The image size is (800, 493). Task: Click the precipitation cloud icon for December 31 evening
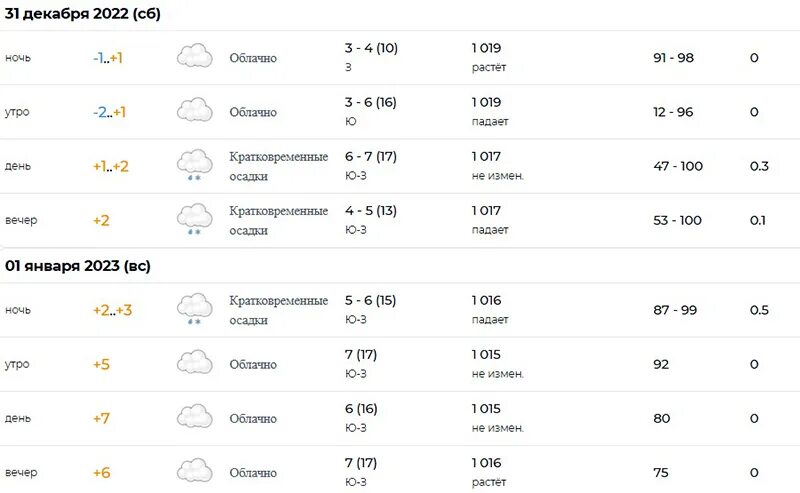[x=194, y=219]
